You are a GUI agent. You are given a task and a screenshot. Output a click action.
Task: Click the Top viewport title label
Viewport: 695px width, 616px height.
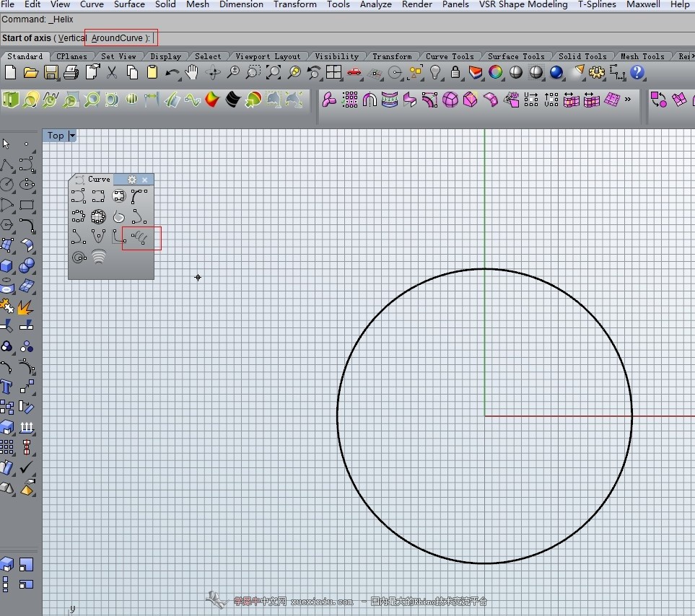click(x=56, y=136)
